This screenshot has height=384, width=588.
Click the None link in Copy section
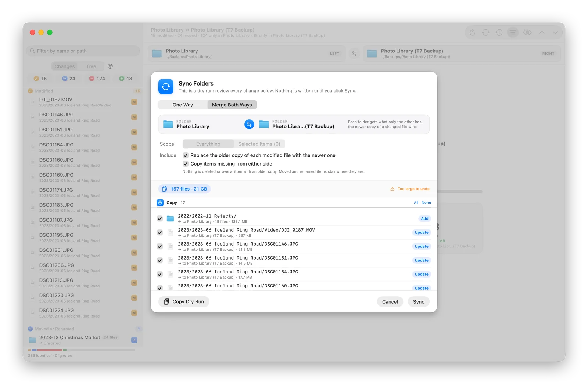point(426,203)
